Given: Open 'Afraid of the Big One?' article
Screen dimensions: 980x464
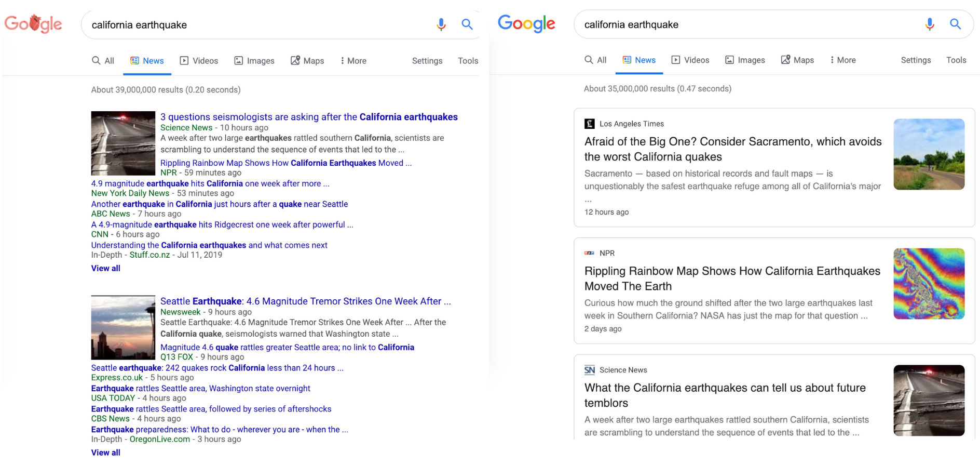Looking at the screenshot, I should [x=733, y=149].
